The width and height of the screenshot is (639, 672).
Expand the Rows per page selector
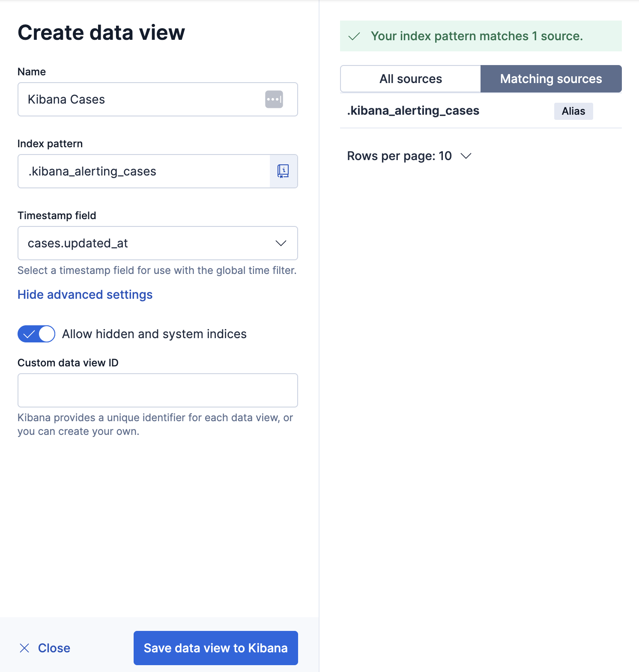click(x=409, y=156)
